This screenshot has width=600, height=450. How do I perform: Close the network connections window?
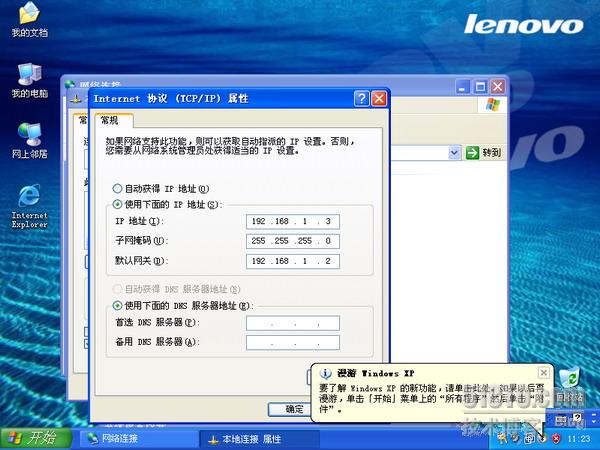tap(497, 86)
